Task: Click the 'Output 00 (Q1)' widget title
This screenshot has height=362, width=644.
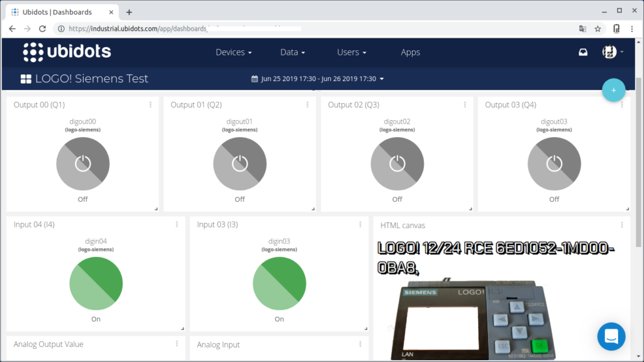Action: (x=39, y=105)
